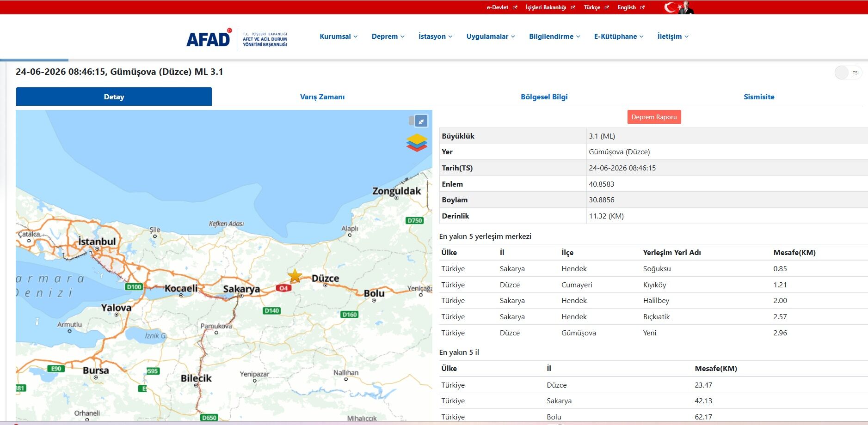Screen dimensions: 868x425
Task: Click the AFAD logo
Action: point(237,39)
